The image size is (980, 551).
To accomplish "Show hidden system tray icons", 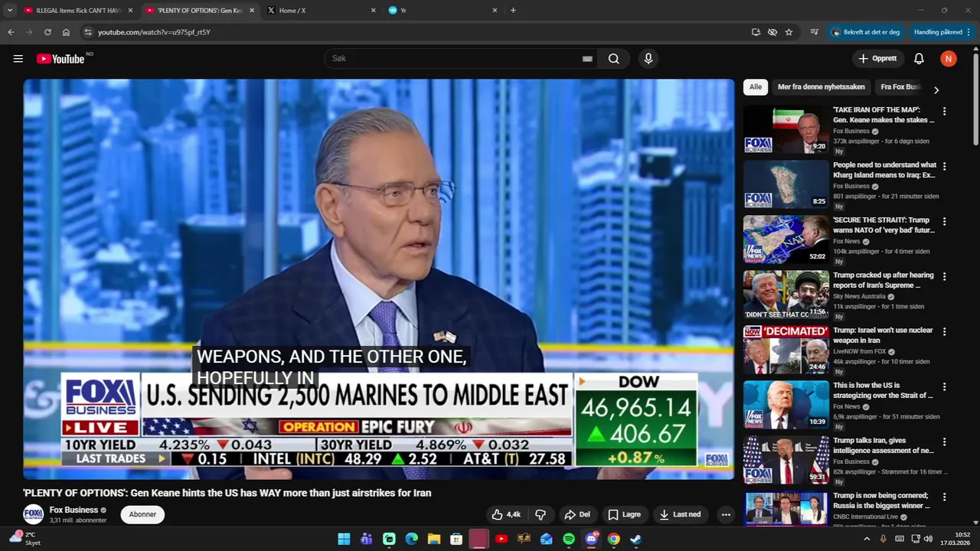I will pyautogui.click(x=867, y=539).
